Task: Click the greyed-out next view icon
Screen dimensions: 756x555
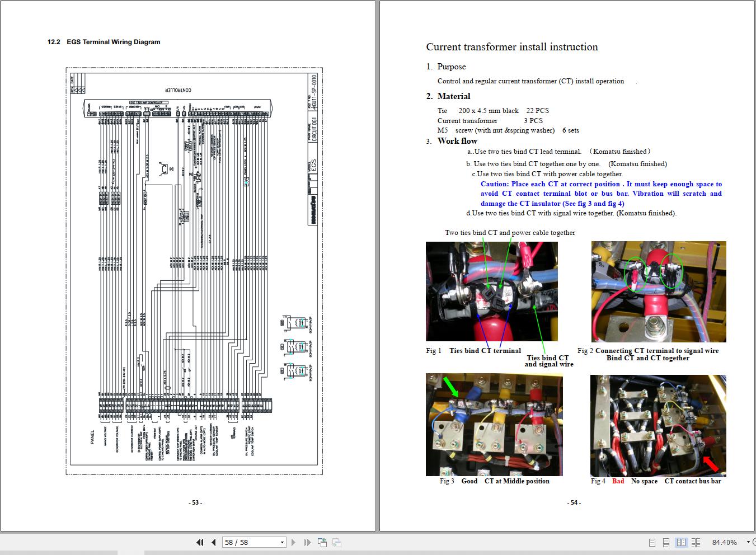Action: tap(337, 542)
